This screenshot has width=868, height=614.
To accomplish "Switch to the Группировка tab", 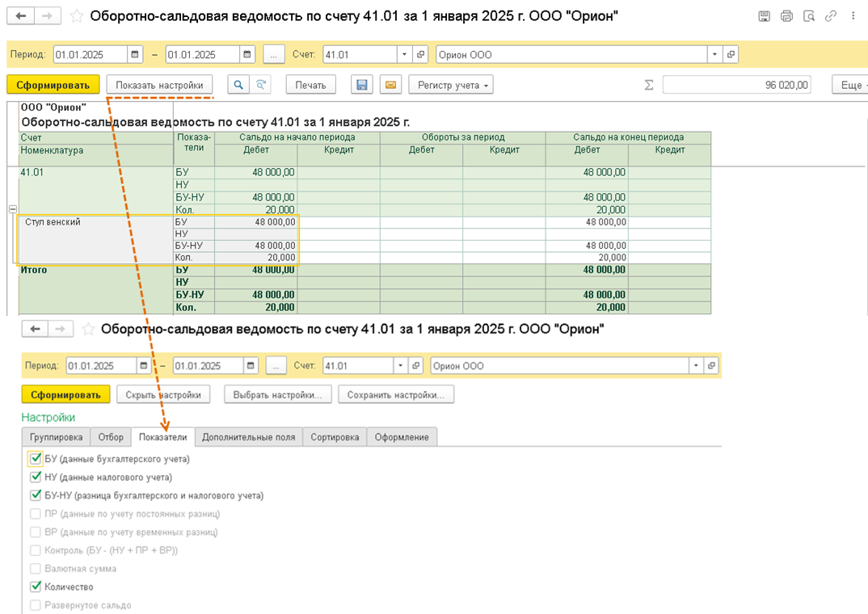I will click(x=56, y=437).
